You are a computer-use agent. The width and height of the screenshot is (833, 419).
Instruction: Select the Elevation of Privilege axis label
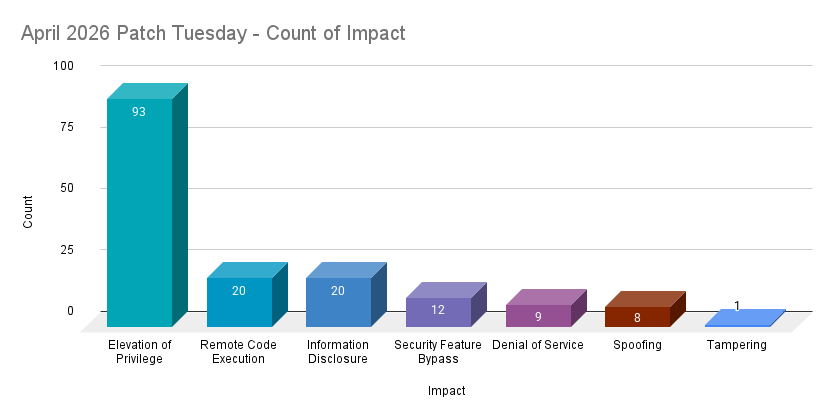[x=139, y=352]
